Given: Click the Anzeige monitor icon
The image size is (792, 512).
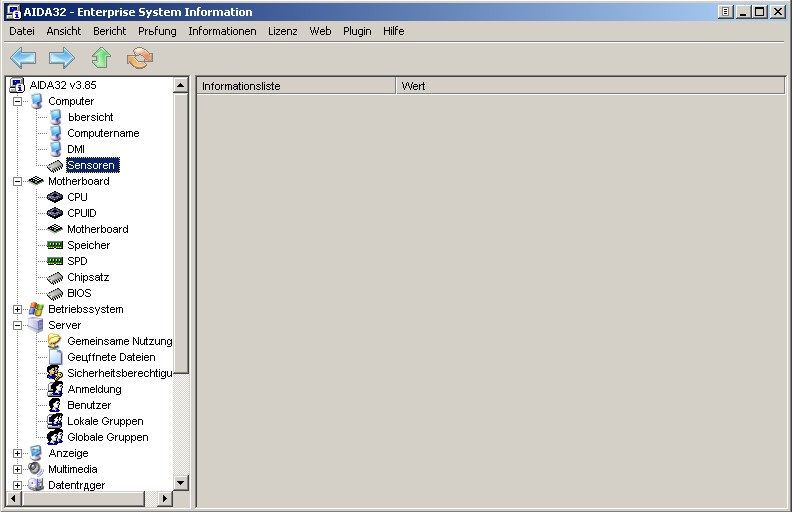Looking at the screenshot, I should coord(36,453).
